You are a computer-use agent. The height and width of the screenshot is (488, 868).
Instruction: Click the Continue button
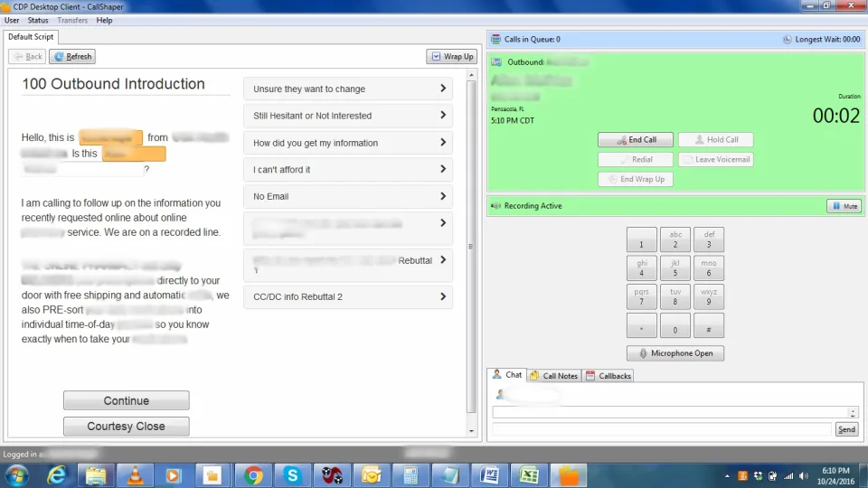point(127,400)
